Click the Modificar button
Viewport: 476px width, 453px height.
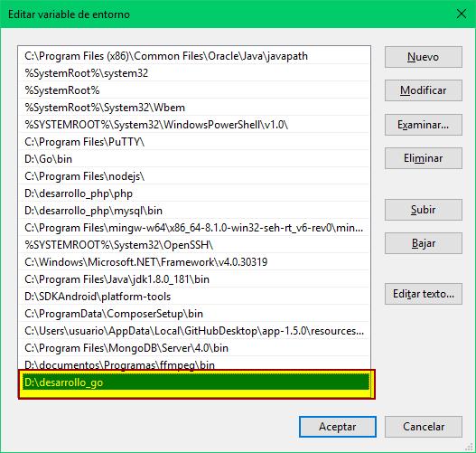point(424,90)
